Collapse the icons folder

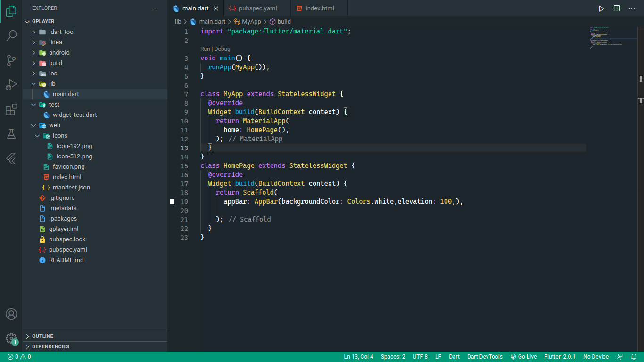pos(95,136)
